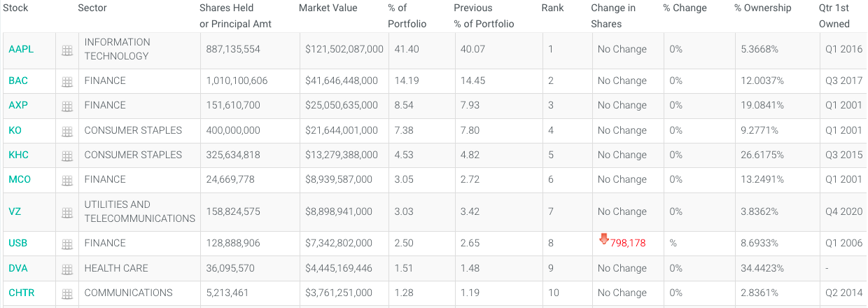This screenshot has height=308, width=868.
Task: Sort by the % Ownership column header
Action: [x=763, y=8]
